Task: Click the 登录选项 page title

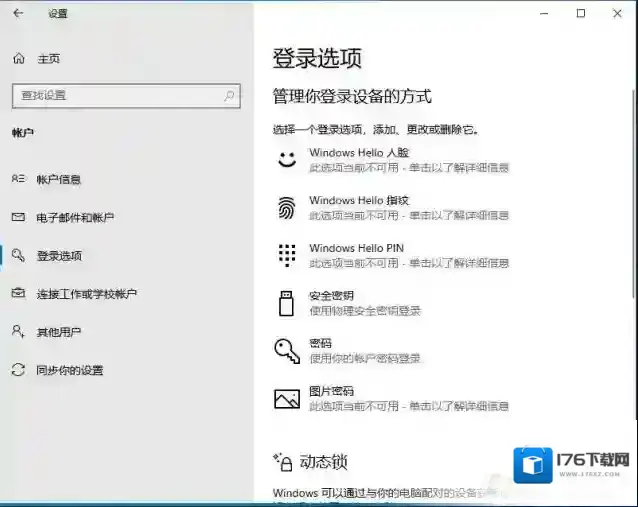Action: click(x=317, y=58)
